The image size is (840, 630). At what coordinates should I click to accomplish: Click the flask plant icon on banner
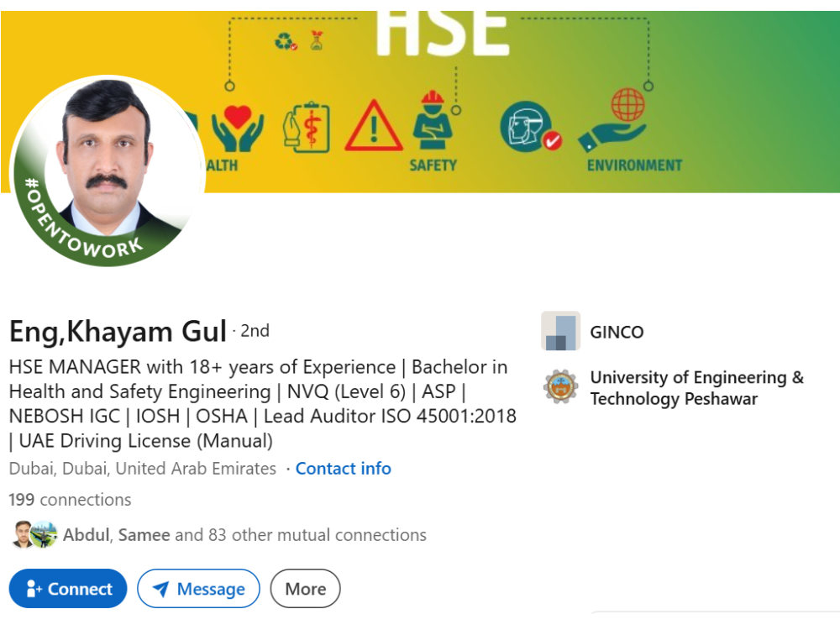pyautogui.click(x=317, y=40)
